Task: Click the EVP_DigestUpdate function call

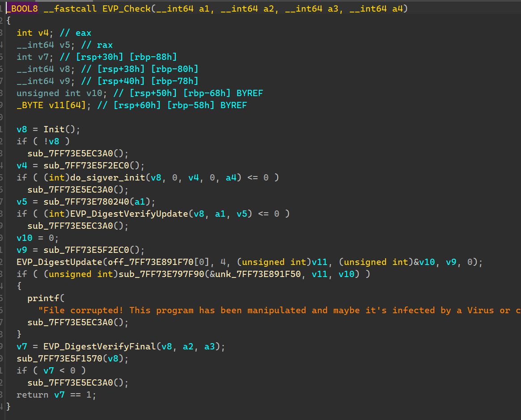Action: click(x=54, y=262)
